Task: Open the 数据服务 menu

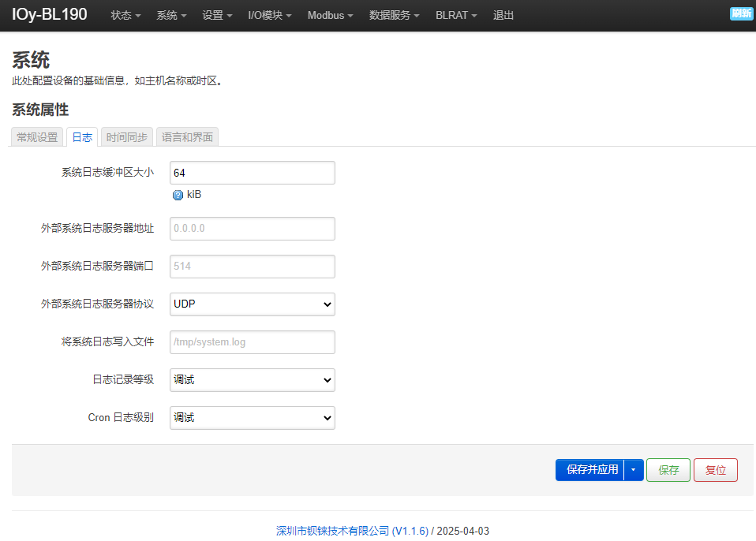Action: coord(394,16)
